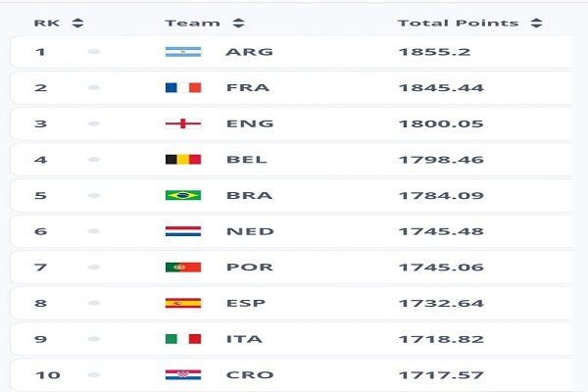Image resolution: width=588 pixels, height=392 pixels.
Task: Click the Netherlands flag icon
Action: coord(183,231)
